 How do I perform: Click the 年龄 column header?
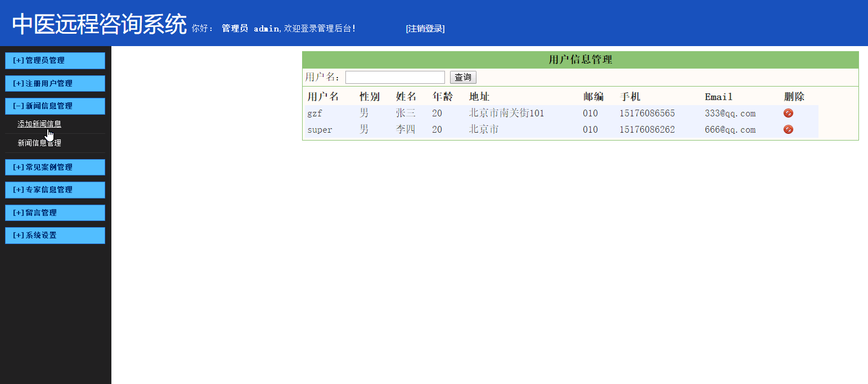point(442,97)
